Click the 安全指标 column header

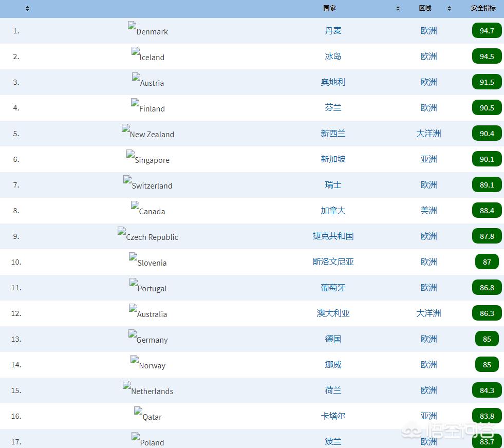tap(483, 8)
